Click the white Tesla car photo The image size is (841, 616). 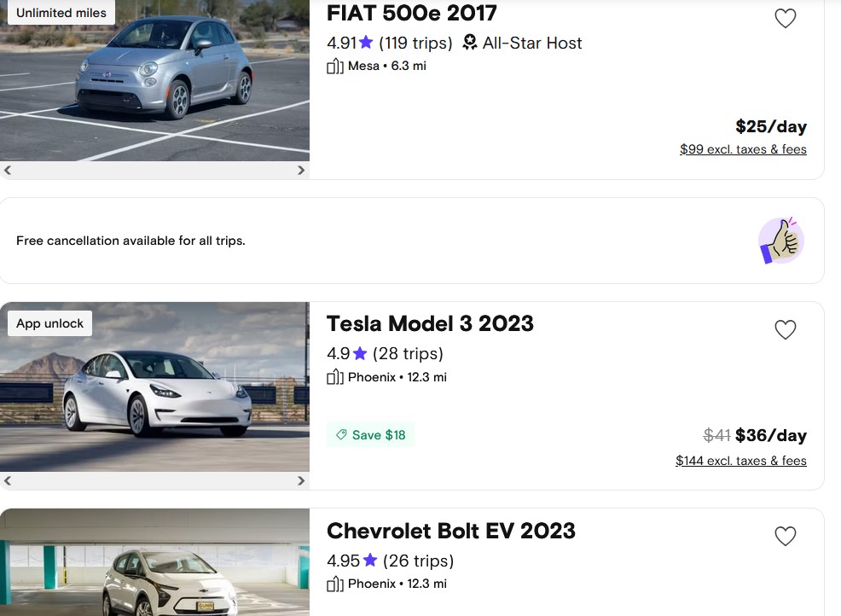(154, 392)
